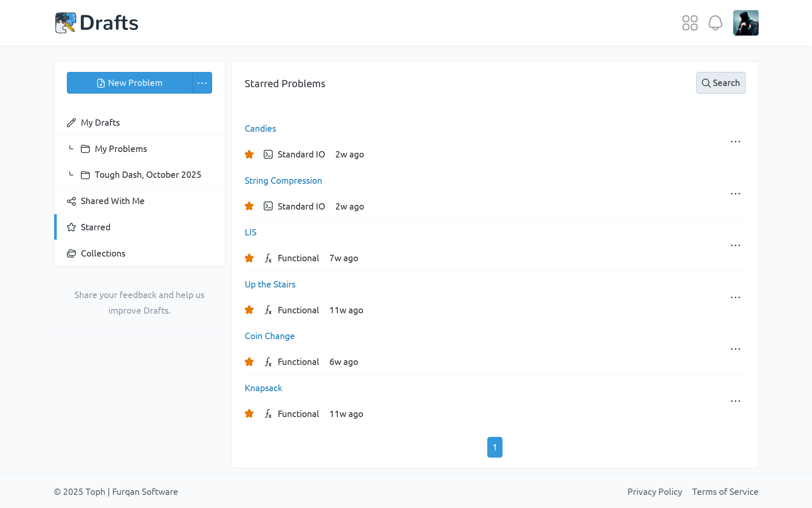Screen dimensions: 812x508
Task: Show more actions for Coin Change
Action: (x=735, y=349)
